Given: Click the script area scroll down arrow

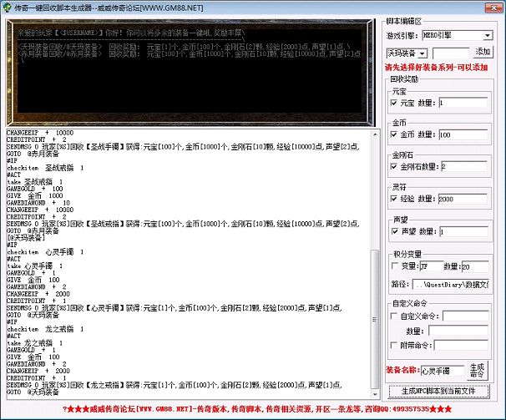Looking at the screenshot, I should 375,394.
